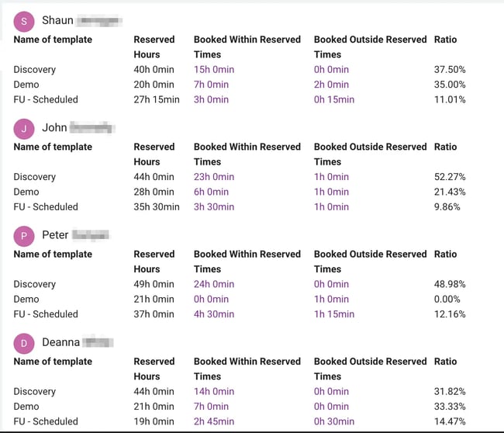Image resolution: width=504 pixels, height=433 pixels.
Task: Click Peter's Discovery 24h 0min link
Action: (x=214, y=284)
